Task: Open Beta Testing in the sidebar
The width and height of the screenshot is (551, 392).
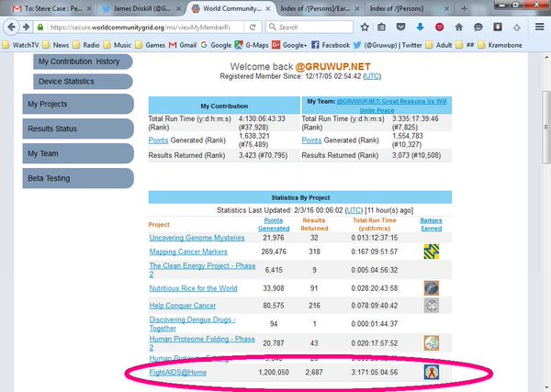Action: (78, 178)
